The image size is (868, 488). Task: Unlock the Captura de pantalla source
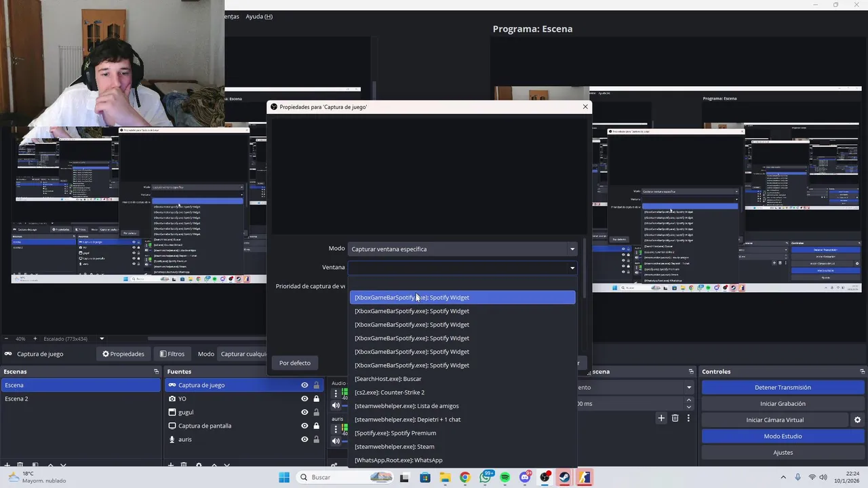click(x=316, y=426)
